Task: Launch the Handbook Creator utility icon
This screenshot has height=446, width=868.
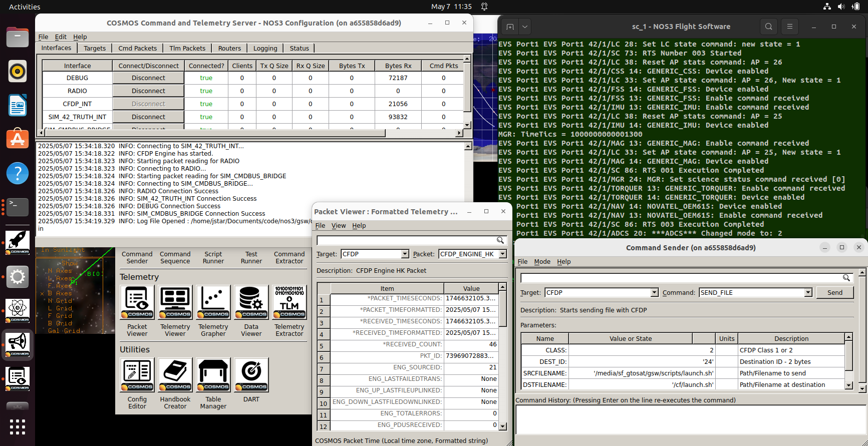Action: click(175, 375)
